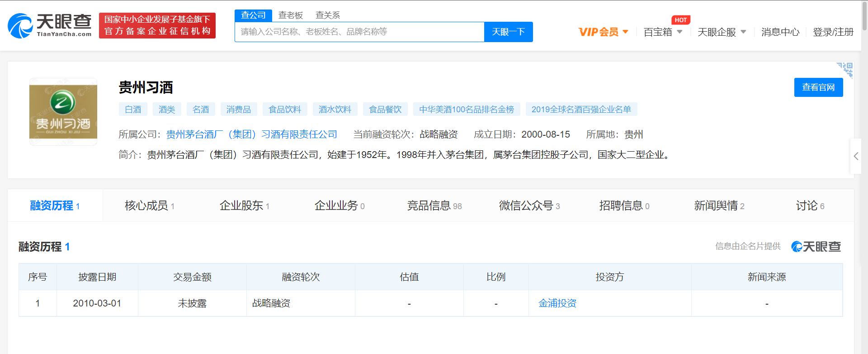
Task: Switch to 竞品信息 tab
Action: 434,206
